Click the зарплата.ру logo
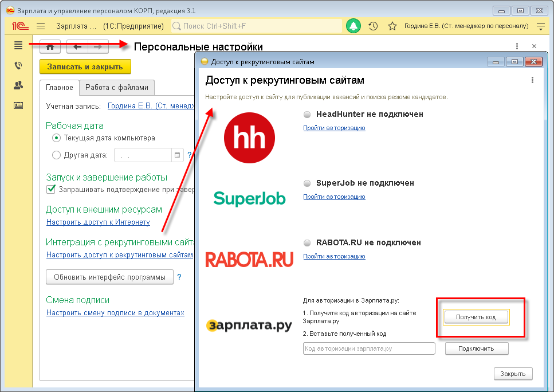 tap(249, 325)
